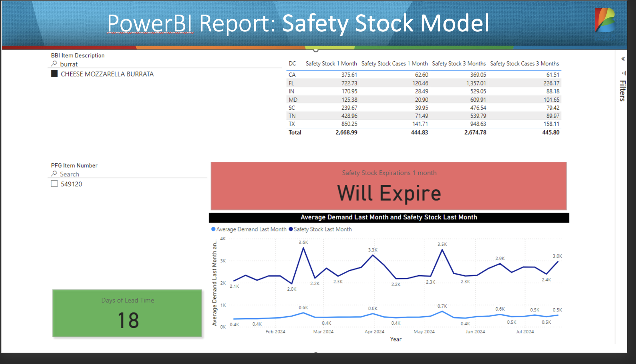Select the FL row in safety stock table

pyautogui.click(x=291, y=83)
